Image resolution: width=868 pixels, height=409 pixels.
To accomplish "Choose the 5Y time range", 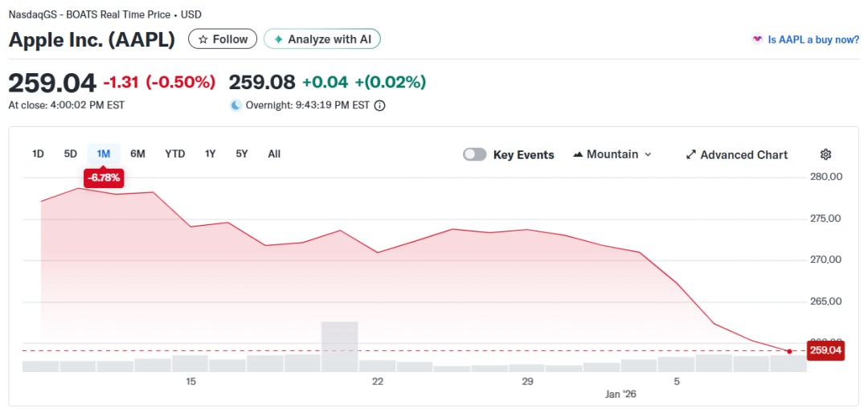I will 242,153.
